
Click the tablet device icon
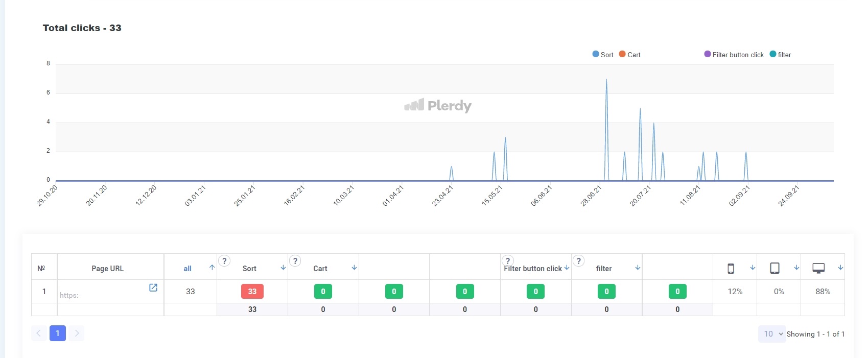click(775, 268)
